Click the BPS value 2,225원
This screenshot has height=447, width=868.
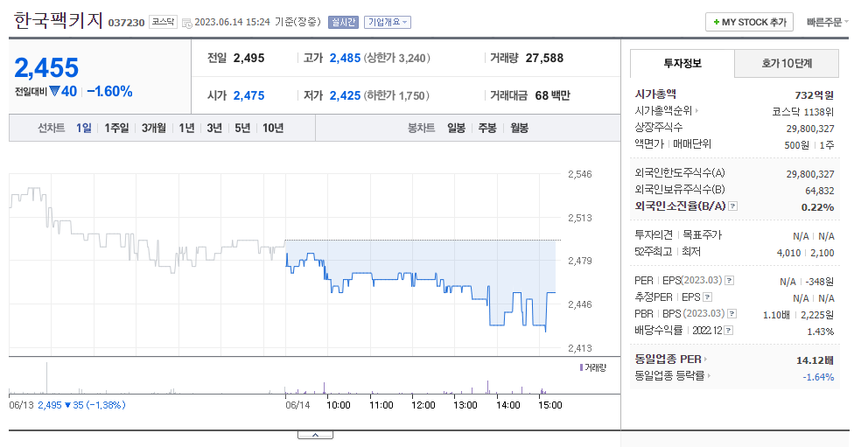tap(817, 315)
